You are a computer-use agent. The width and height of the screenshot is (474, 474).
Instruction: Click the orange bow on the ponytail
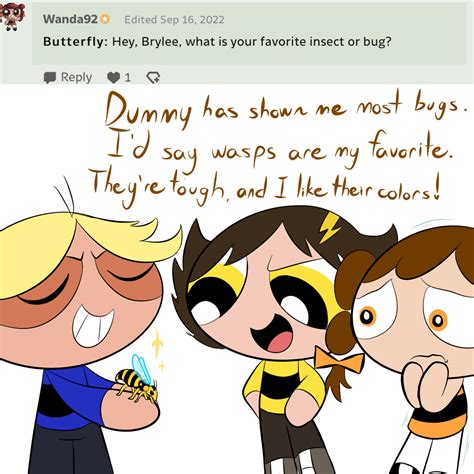click(x=339, y=361)
